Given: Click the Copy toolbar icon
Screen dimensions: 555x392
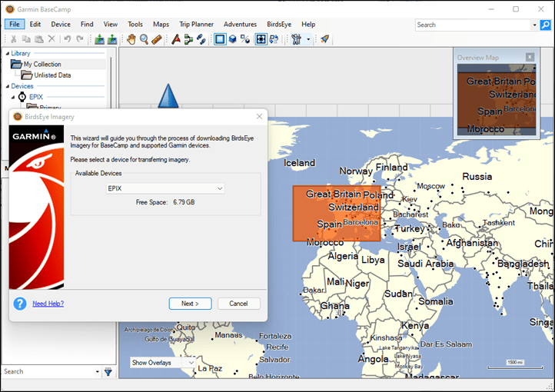Looking at the screenshot, I should 26,39.
